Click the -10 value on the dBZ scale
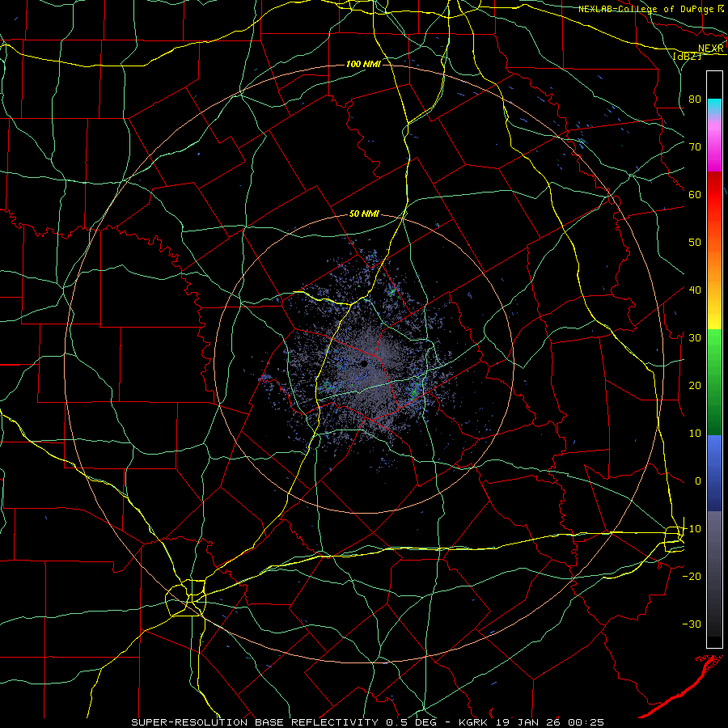This screenshot has width=728, height=728. [x=692, y=529]
